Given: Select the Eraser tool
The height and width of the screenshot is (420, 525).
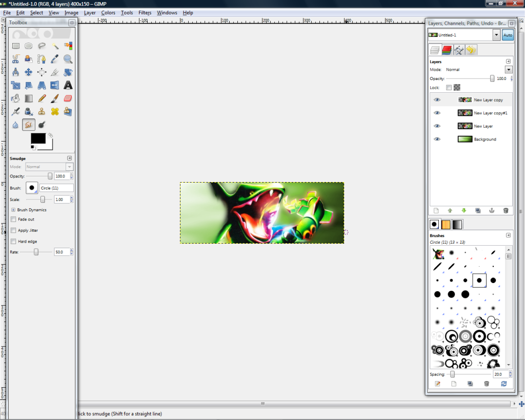Looking at the screenshot, I should point(68,98).
